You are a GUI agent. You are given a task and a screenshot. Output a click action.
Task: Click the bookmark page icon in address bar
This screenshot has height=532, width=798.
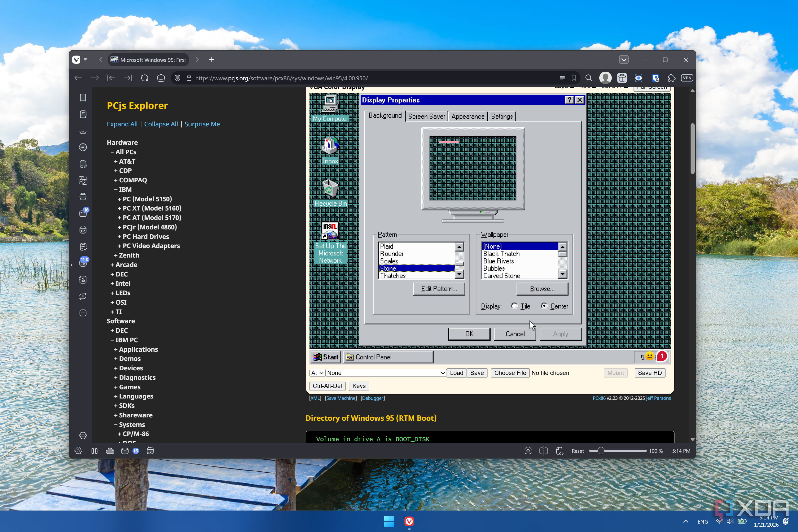click(x=573, y=78)
